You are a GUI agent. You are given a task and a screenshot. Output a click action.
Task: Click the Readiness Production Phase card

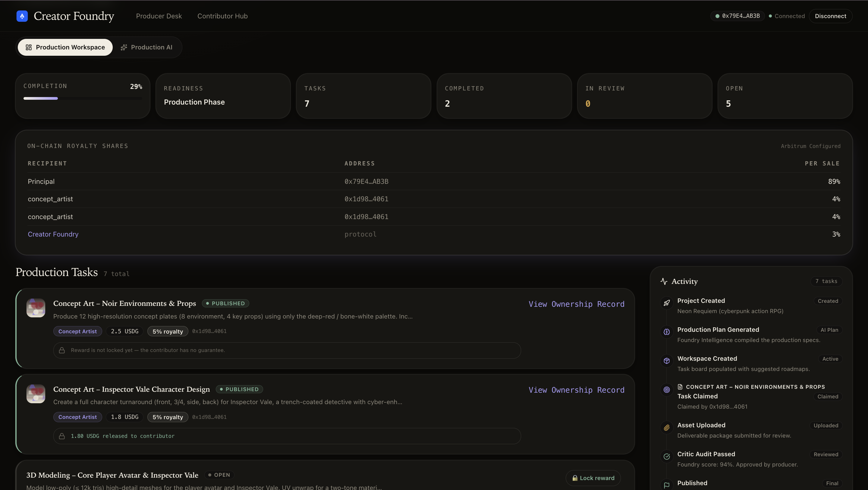click(x=223, y=96)
